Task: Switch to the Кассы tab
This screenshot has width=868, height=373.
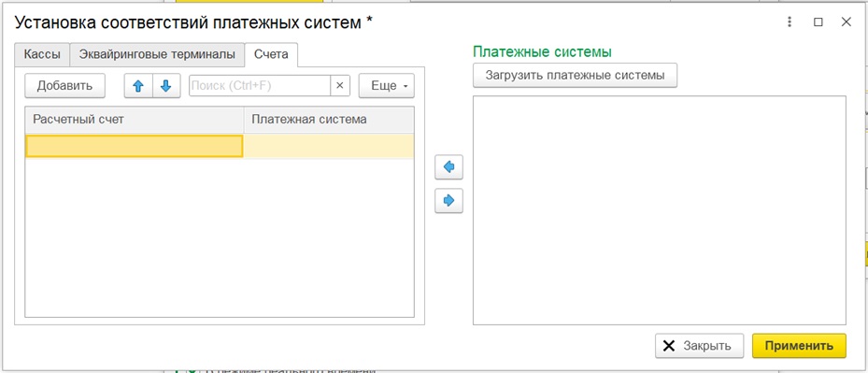Action: [x=42, y=55]
